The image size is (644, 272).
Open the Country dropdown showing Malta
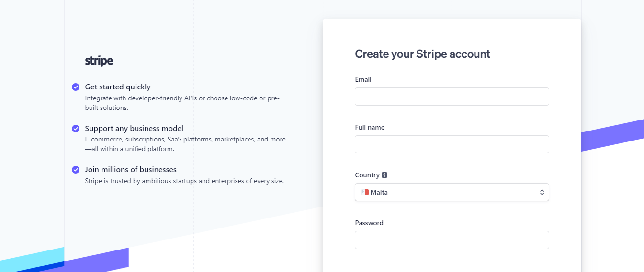(x=452, y=192)
